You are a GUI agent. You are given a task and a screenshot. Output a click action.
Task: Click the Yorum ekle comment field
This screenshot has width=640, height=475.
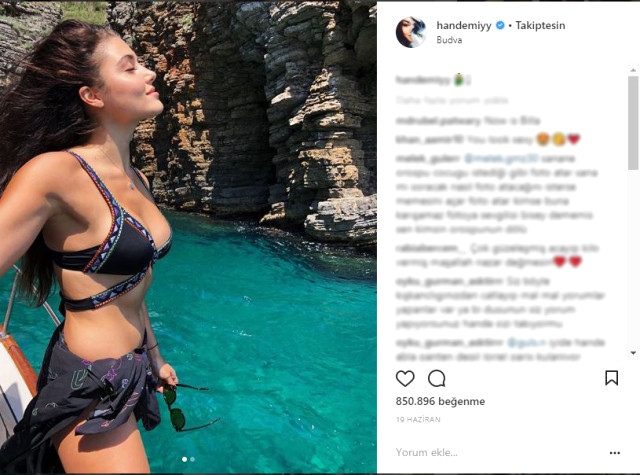point(500,452)
